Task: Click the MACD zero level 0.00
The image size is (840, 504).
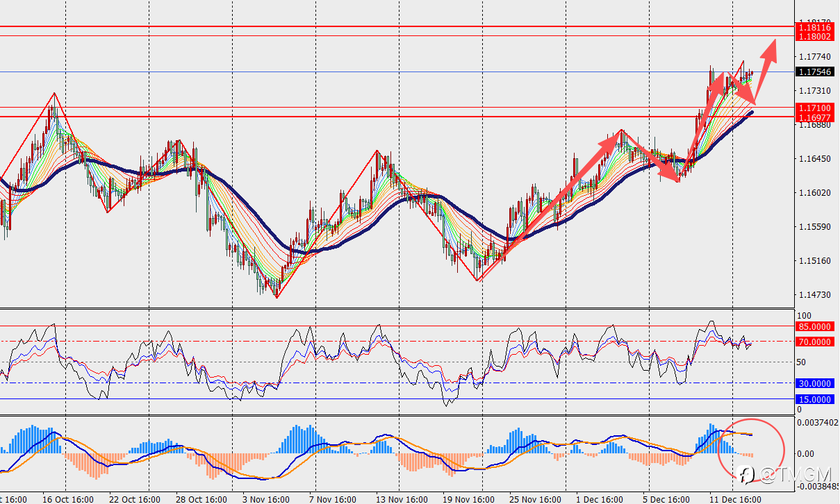Action: point(806,454)
